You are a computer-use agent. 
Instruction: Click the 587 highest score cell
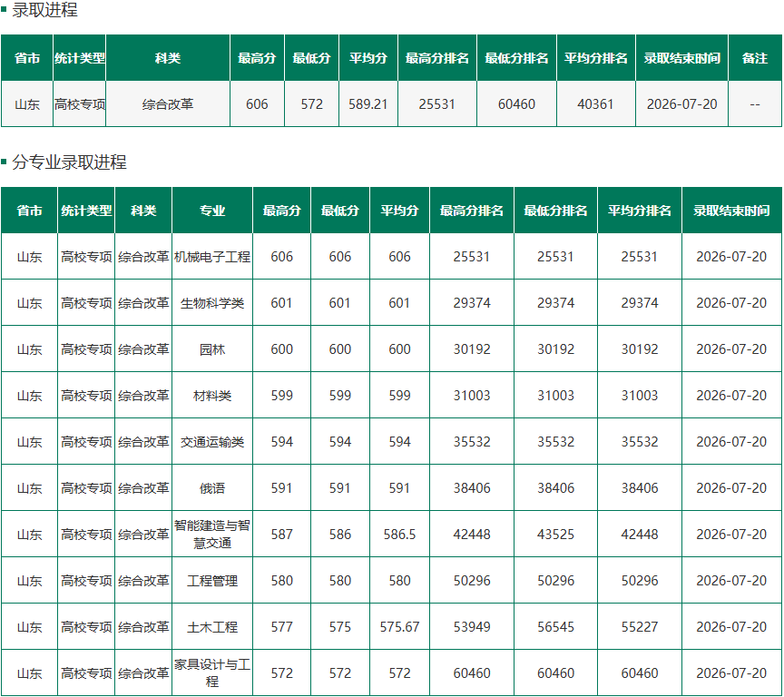pyautogui.click(x=281, y=534)
